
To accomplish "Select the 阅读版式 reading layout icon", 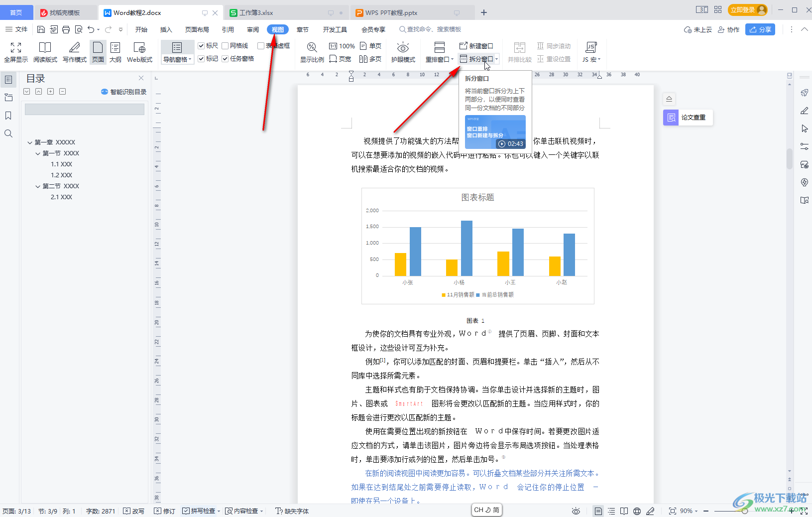I will point(45,52).
